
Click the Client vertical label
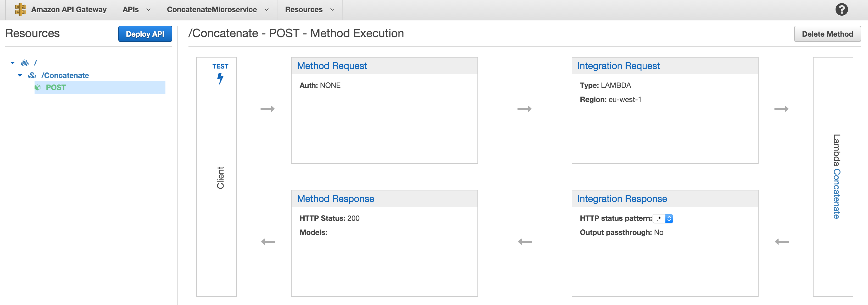(x=220, y=178)
